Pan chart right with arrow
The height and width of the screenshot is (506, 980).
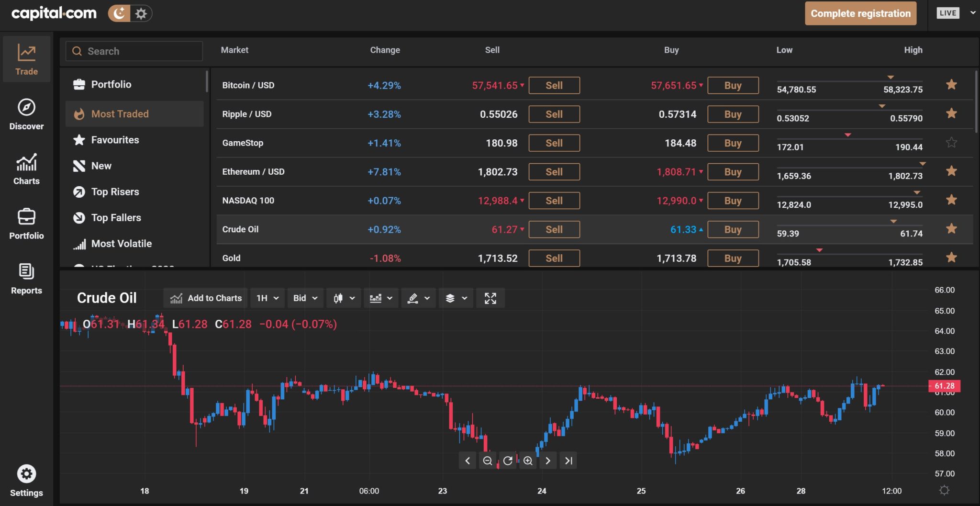coord(548,461)
